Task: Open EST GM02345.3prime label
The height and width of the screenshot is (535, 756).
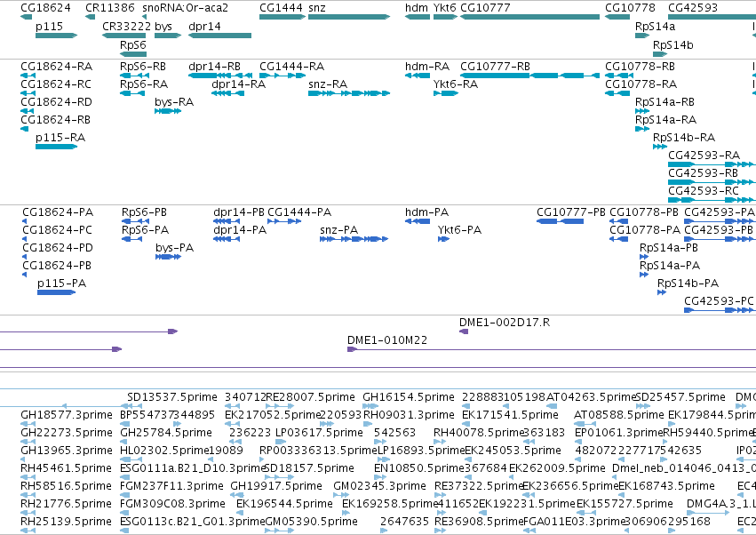Action: [x=380, y=486]
